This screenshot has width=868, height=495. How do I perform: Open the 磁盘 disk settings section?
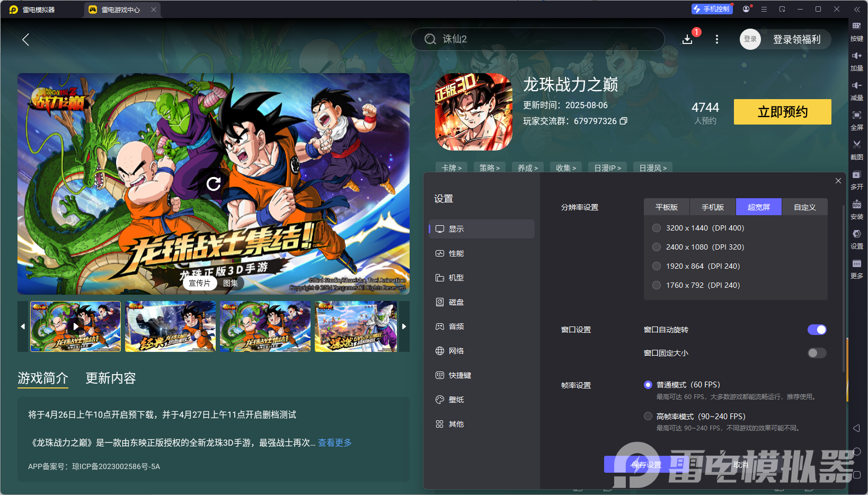tap(482, 302)
